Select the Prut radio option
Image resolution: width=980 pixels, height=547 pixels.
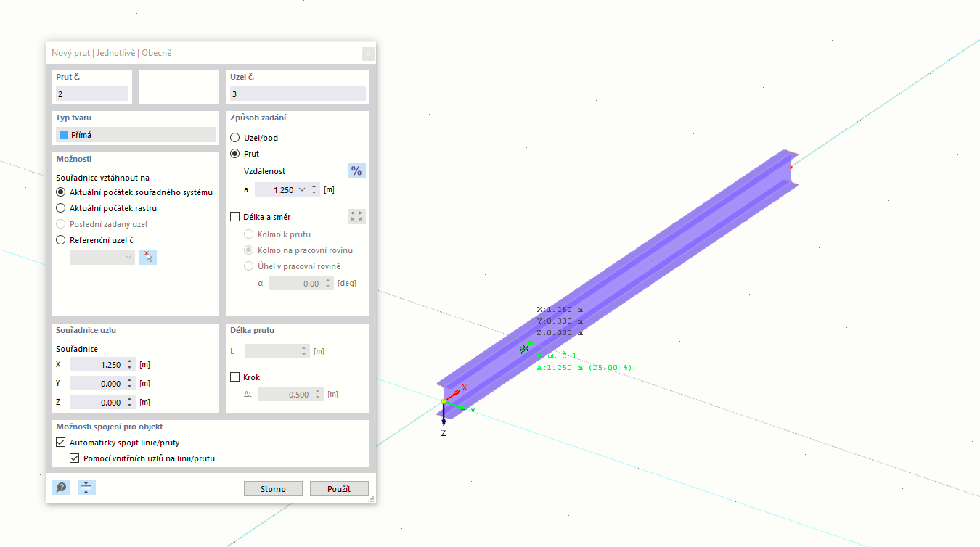pos(234,154)
